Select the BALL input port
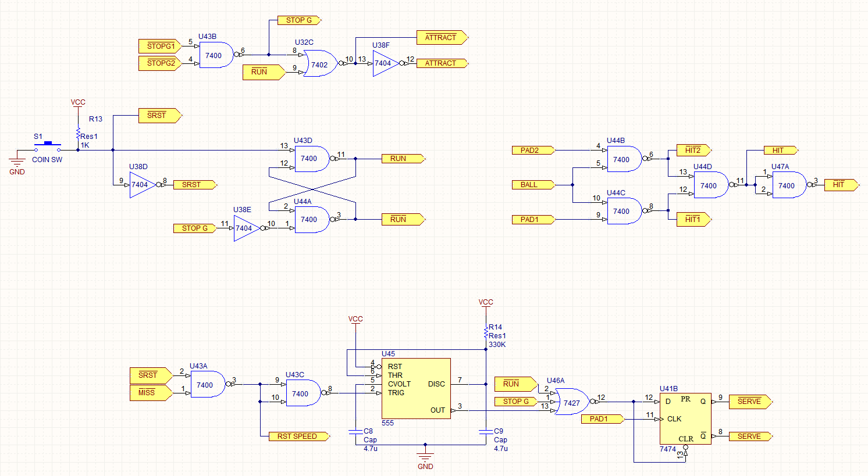 (534, 185)
